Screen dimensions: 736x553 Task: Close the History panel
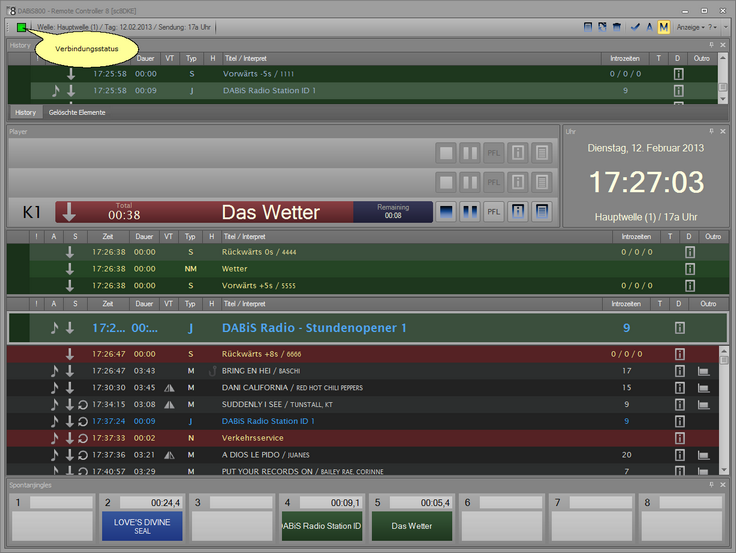(723, 45)
